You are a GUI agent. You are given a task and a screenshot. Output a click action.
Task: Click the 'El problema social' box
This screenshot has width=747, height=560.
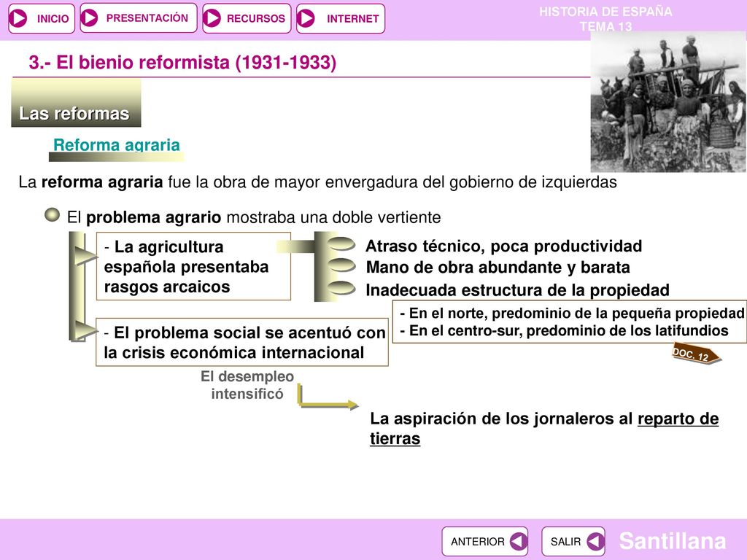[242, 342]
